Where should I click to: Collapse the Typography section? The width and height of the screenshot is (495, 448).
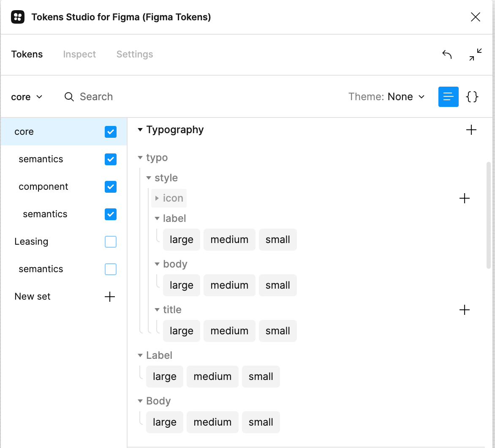pyautogui.click(x=140, y=130)
